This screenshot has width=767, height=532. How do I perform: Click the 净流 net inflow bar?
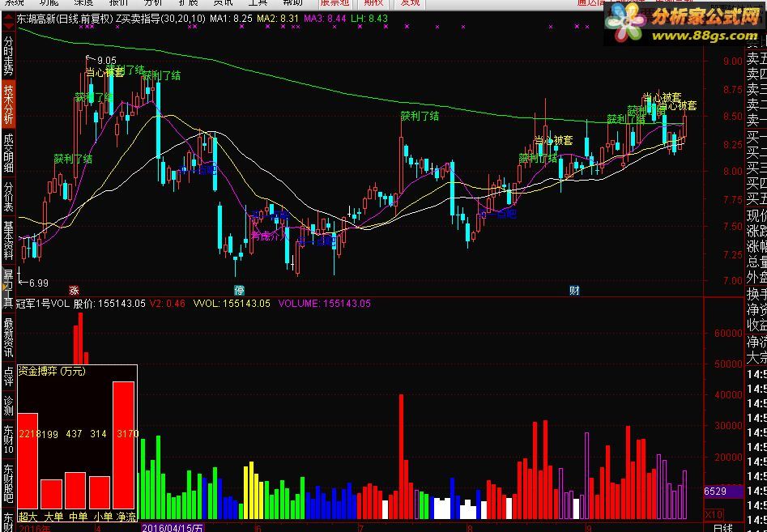click(x=123, y=445)
